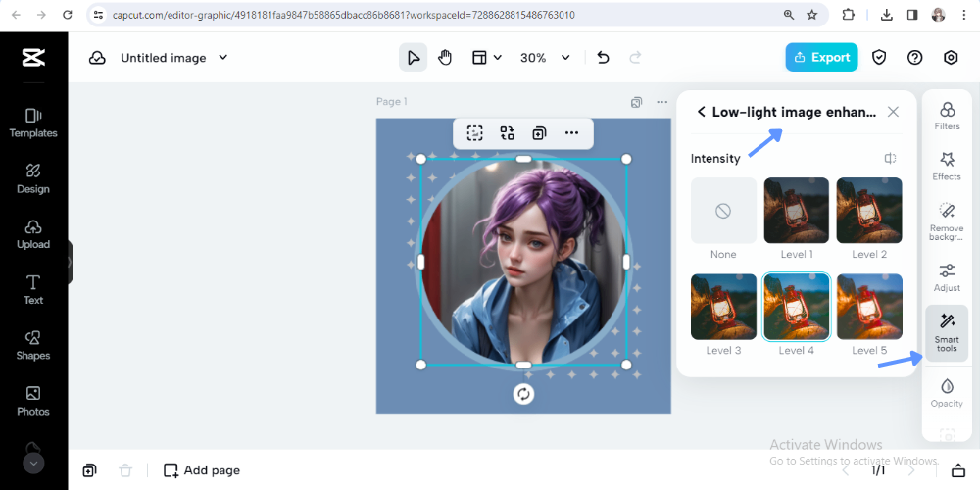Open the Chrome three-dot menu

tap(964, 15)
